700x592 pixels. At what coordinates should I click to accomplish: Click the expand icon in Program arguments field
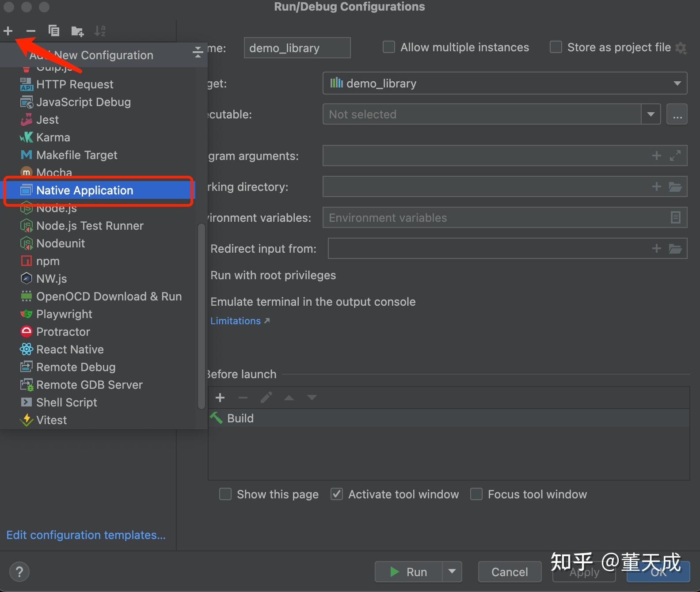[675, 156]
